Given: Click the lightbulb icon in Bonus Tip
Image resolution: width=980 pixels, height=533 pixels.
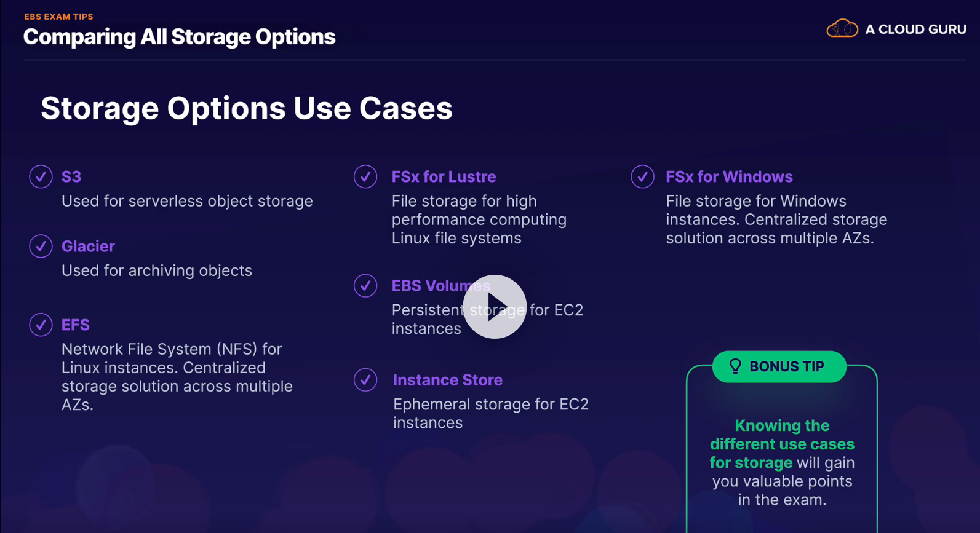Looking at the screenshot, I should click(735, 366).
